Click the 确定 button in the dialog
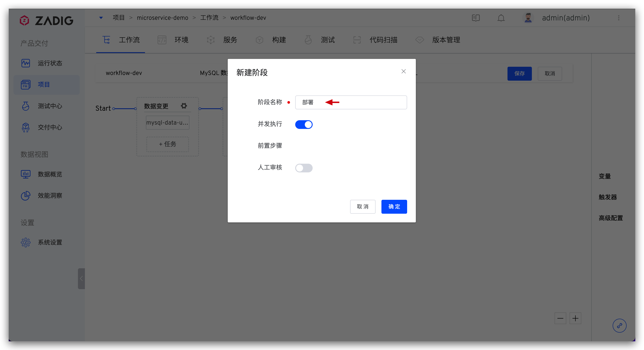This screenshot has width=644, height=350. point(394,207)
